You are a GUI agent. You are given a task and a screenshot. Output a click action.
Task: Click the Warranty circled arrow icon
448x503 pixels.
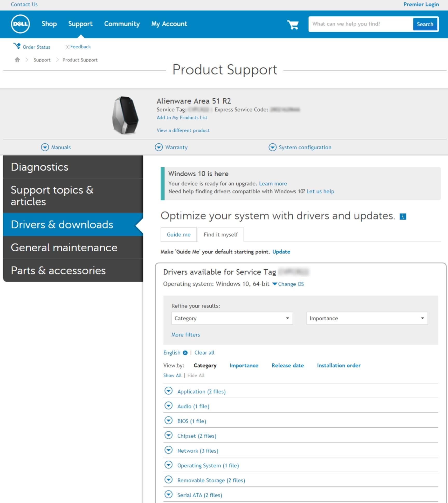click(x=159, y=147)
